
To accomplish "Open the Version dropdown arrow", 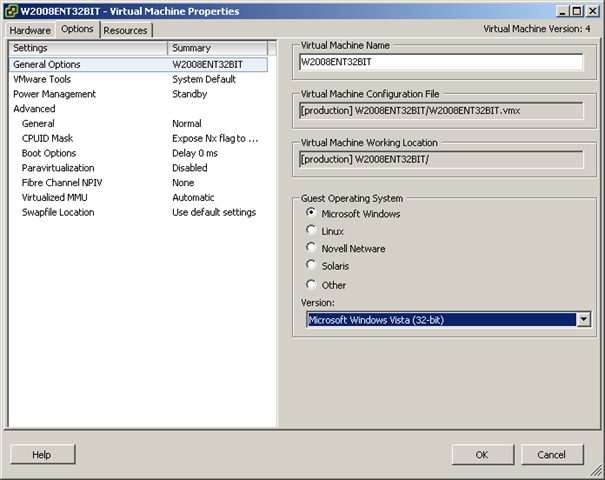I will pos(583,320).
